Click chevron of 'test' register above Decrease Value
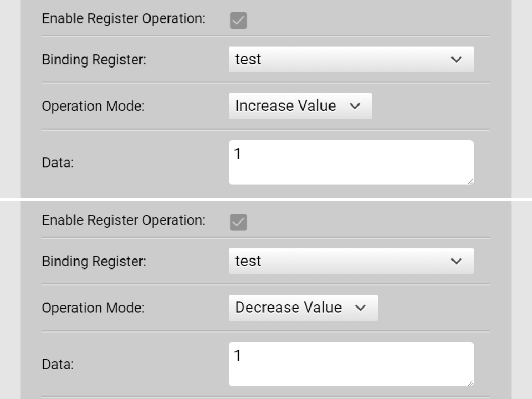This screenshot has width=532, height=399. click(x=456, y=262)
